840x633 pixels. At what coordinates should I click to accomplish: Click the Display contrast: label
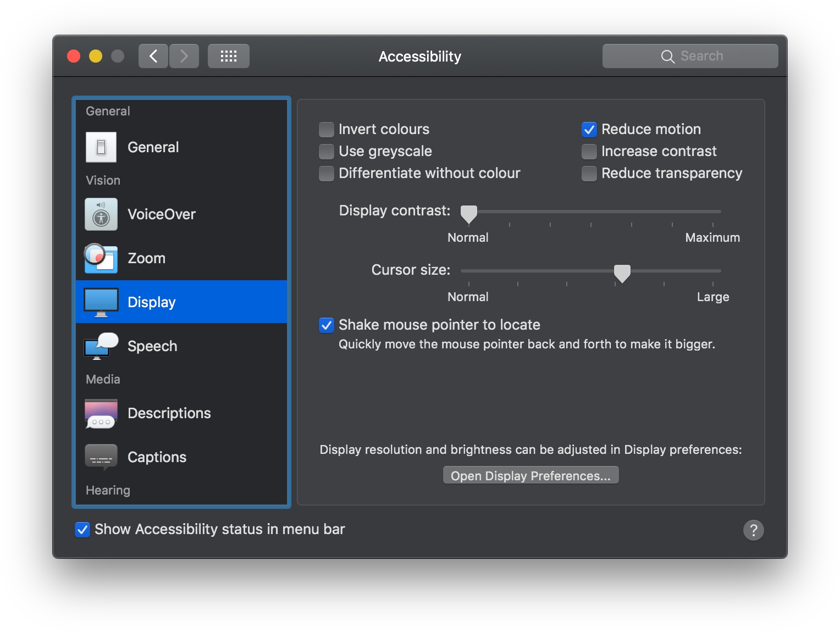(x=395, y=210)
